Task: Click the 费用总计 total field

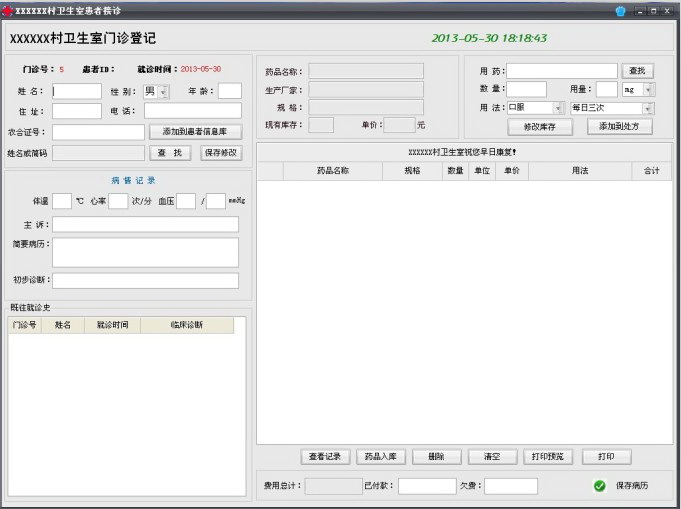Action: tap(334, 486)
